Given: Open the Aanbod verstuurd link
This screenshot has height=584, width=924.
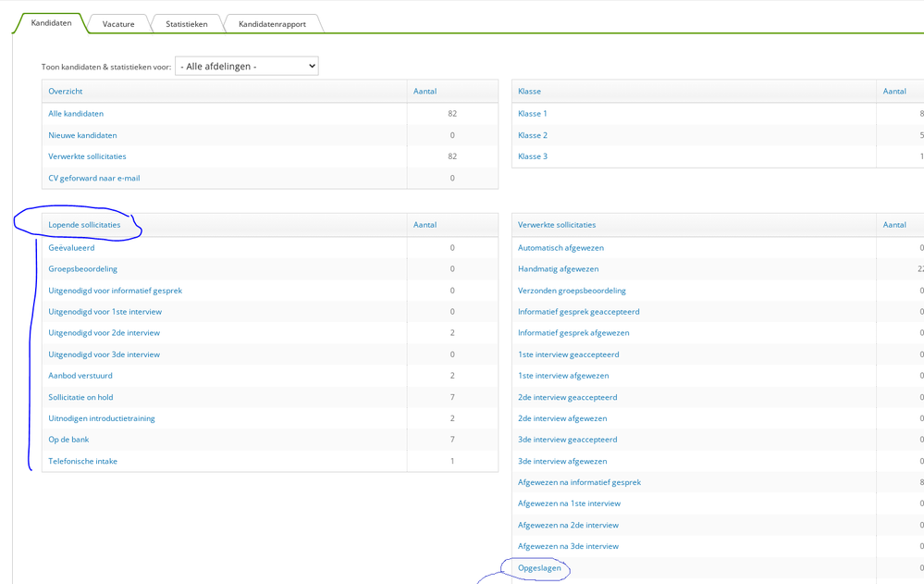Looking at the screenshot, I should (x=80, y=376).
